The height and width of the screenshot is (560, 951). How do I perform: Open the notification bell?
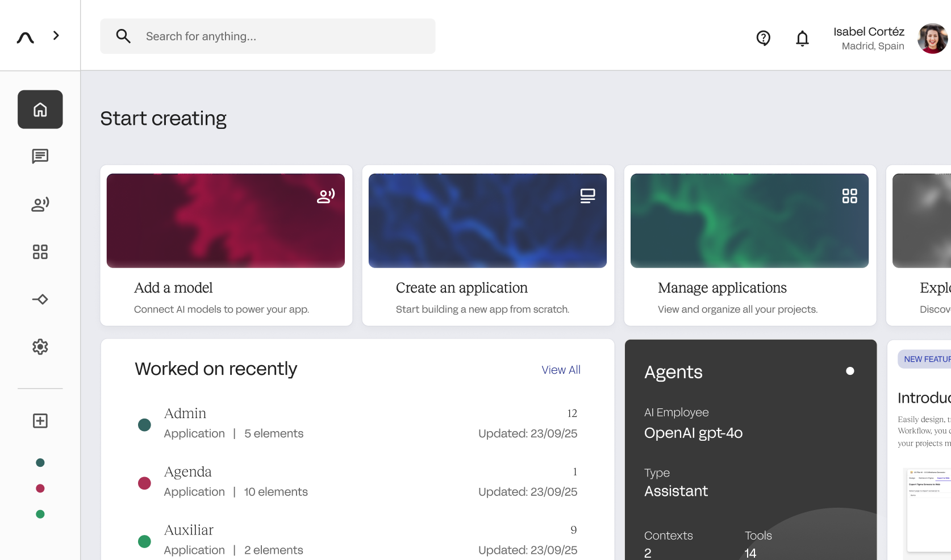pyautogui.click(x=802, y=38)
